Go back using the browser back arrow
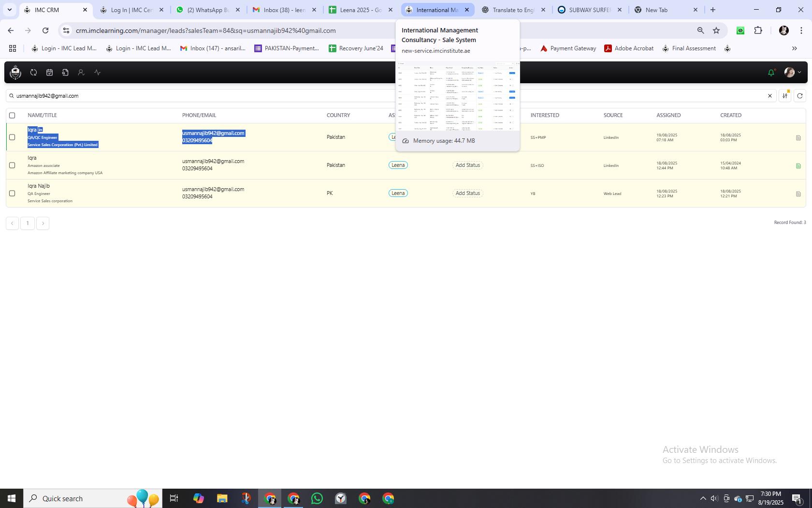 click(x=11, y=30)
